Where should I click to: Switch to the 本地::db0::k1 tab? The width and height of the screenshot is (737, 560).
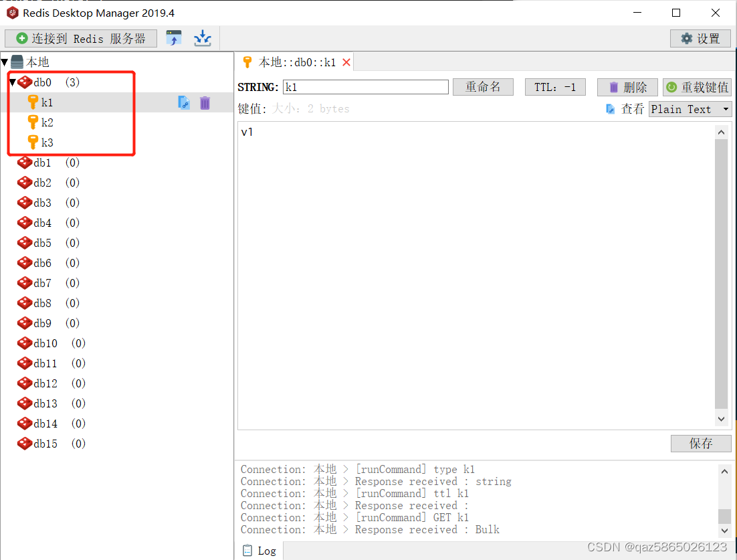[x=296, y=62]
